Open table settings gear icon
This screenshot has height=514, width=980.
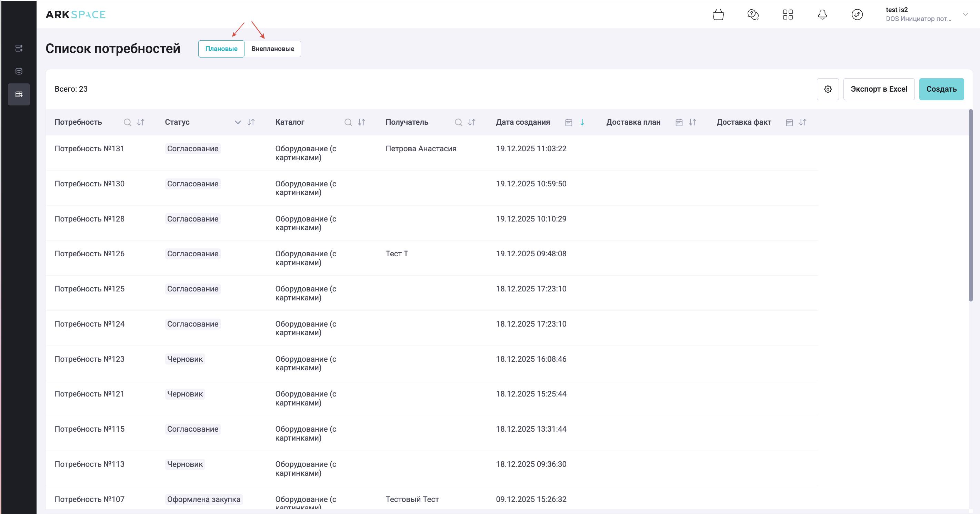click(x=828, y=89)
